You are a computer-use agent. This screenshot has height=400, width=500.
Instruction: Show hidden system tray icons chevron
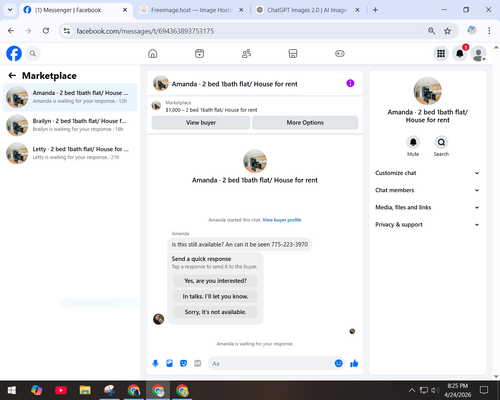[x=412, y=390]
